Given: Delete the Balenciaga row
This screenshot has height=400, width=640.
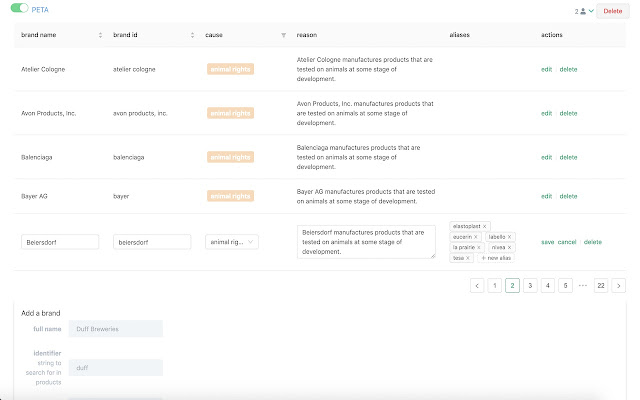Looking at the screenshot, I should (568, 157).
